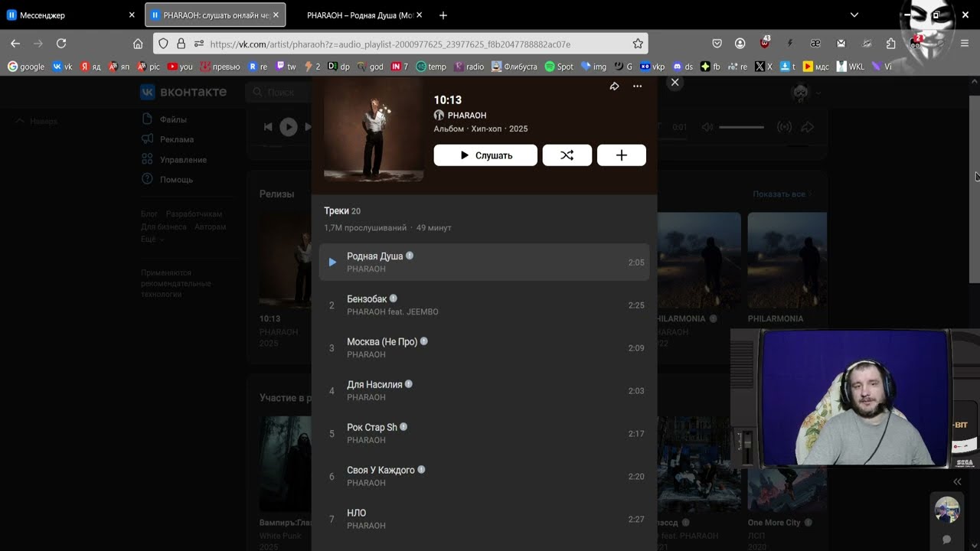Screen dimensions: 980x551
Task: Open the browser extensions puzzle icon
Action: (891, 44)
